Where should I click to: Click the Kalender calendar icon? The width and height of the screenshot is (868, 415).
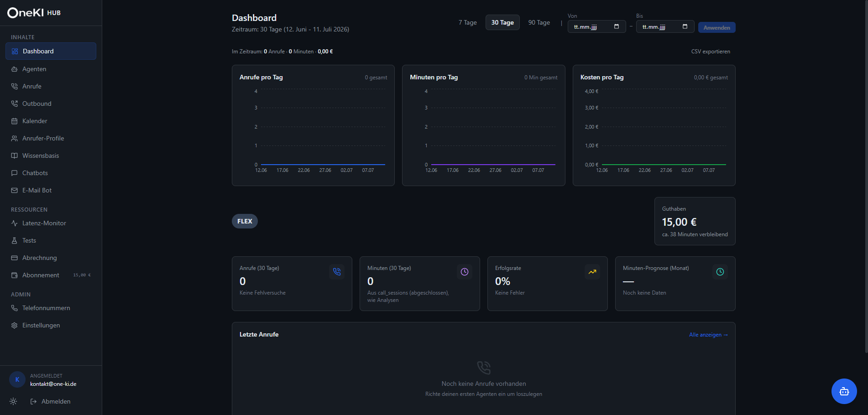(14, 121)
